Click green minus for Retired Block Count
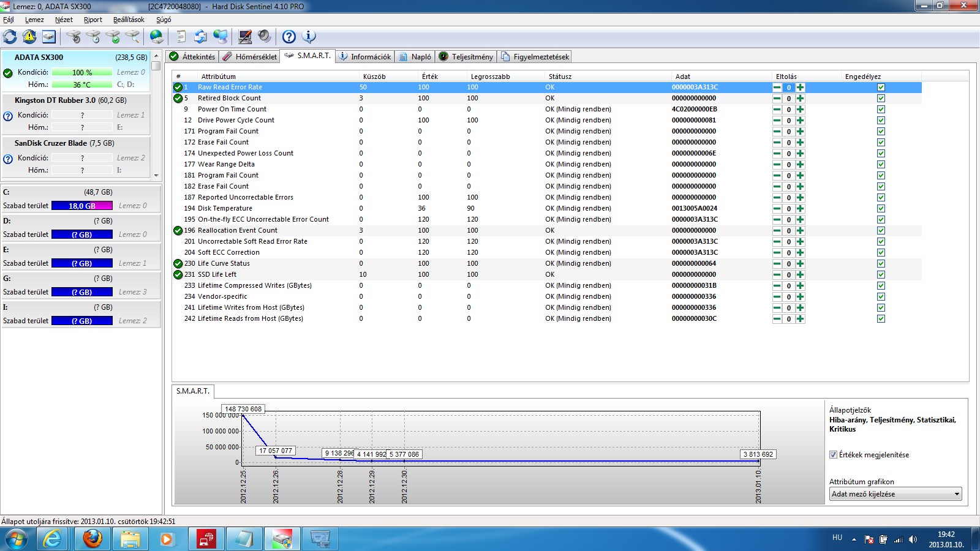980x551 pixels. pyautogui.click(x=777, y=99)
